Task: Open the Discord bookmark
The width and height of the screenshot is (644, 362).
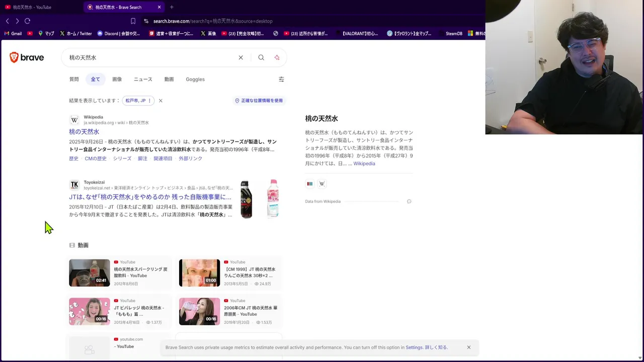Action: [x=119, y=34]
